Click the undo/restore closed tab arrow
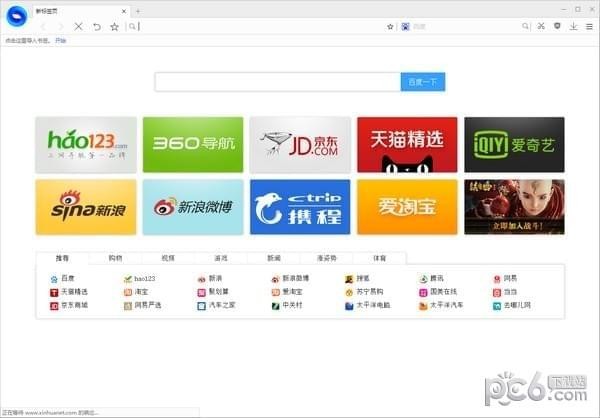 point(96,27)
